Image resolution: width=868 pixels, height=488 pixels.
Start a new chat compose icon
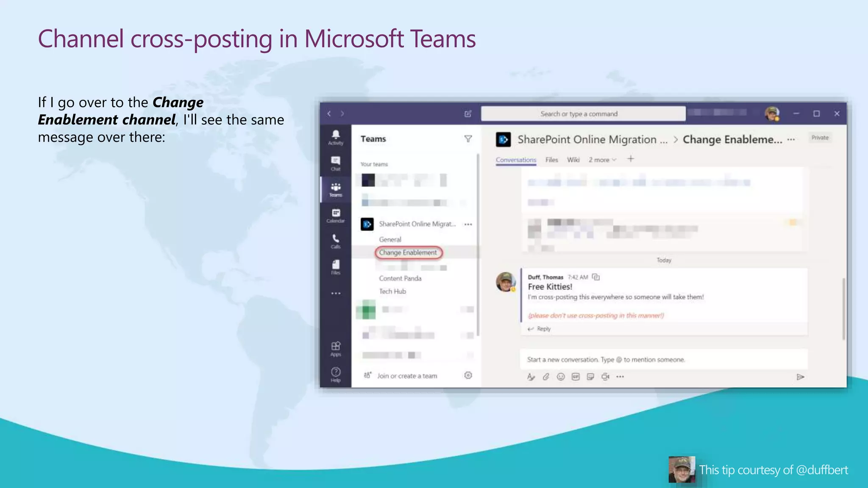[468, 114]
